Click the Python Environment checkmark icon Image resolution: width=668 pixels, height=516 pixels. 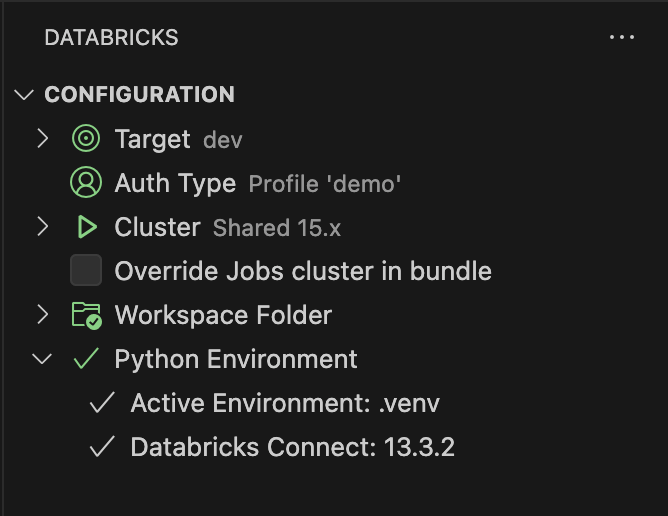point(87,359)
